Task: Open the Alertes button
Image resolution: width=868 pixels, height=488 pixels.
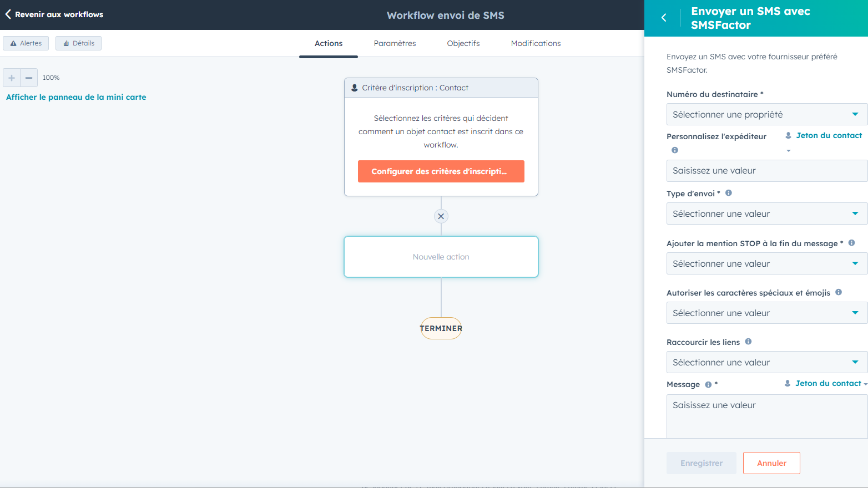Action: [x=26, y=43]
